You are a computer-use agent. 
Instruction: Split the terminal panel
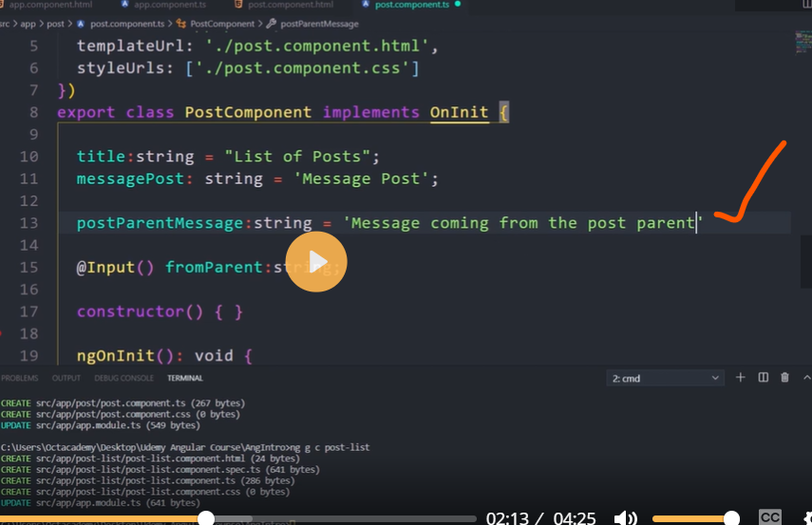(x=763, y=378)
